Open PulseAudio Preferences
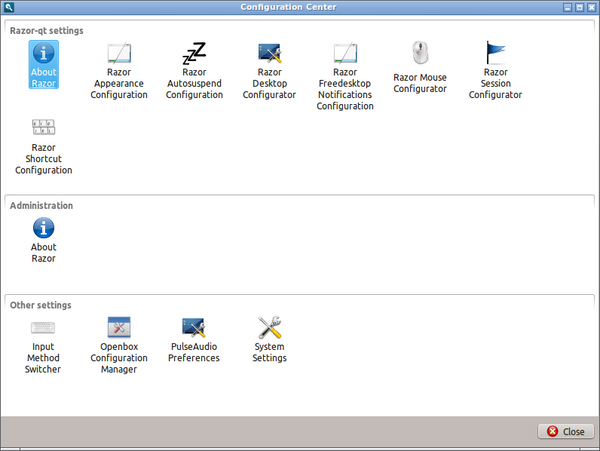Viewport: 600px width, 451px height. [194, 340]
